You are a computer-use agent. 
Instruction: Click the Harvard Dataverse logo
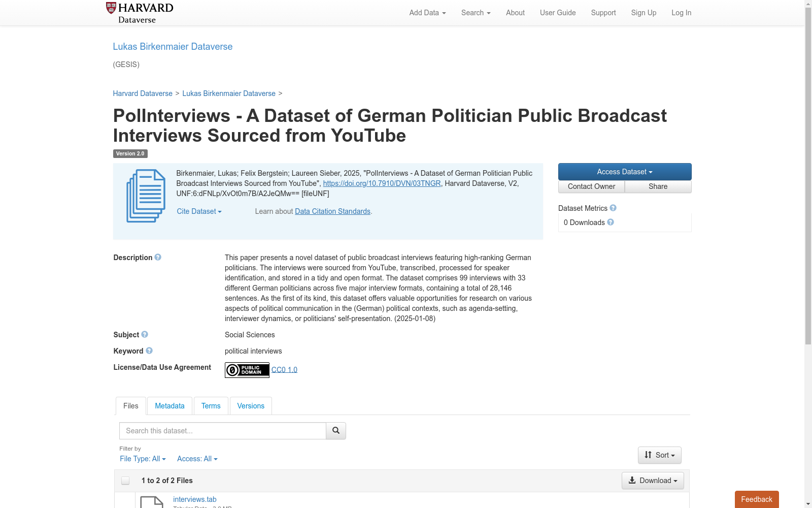coord(140,13)
